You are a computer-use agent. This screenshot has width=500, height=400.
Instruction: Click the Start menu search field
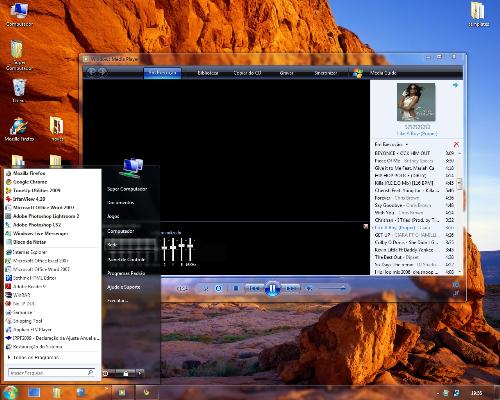51,373
